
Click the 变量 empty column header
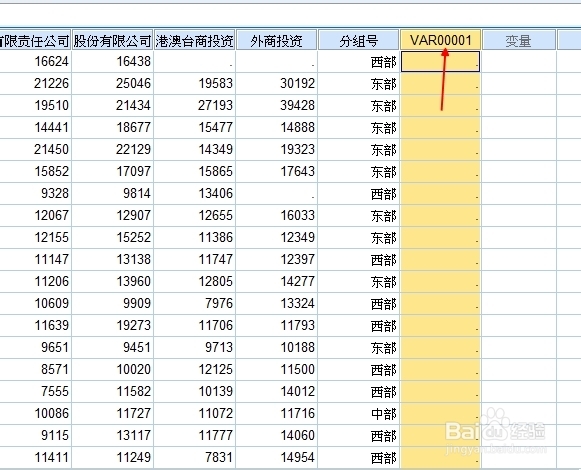pos(518,40)
